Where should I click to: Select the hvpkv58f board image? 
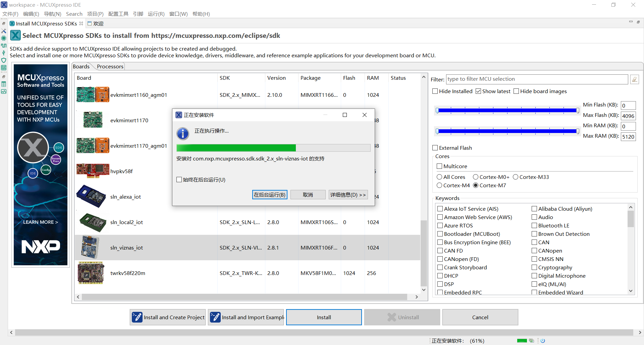coord(93,170)
